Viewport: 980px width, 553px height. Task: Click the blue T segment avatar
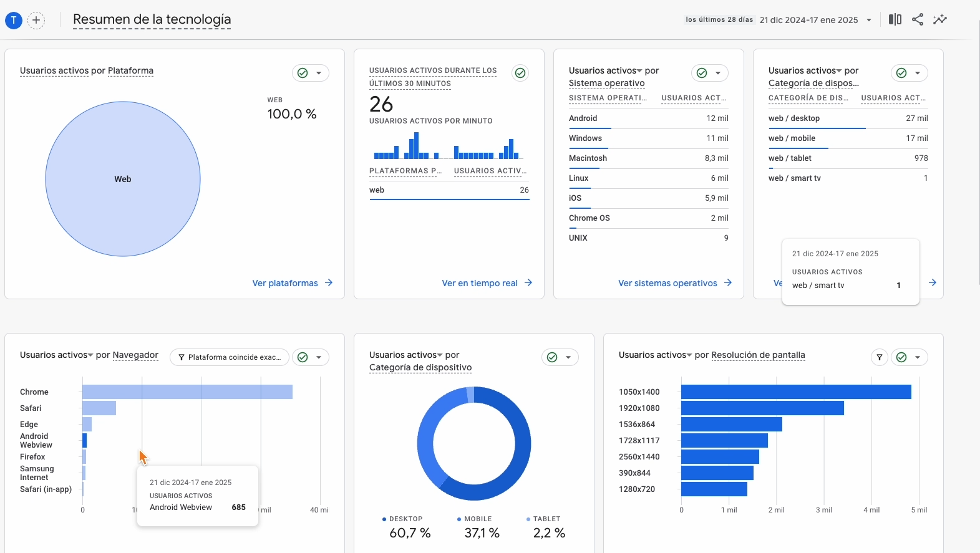coord(14,21)
